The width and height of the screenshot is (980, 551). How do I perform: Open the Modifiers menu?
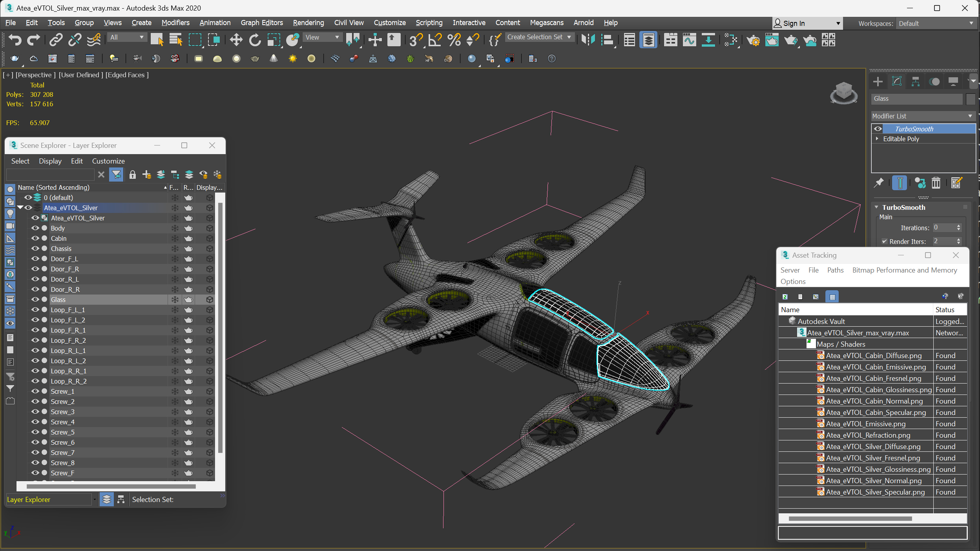click(175, 23)
